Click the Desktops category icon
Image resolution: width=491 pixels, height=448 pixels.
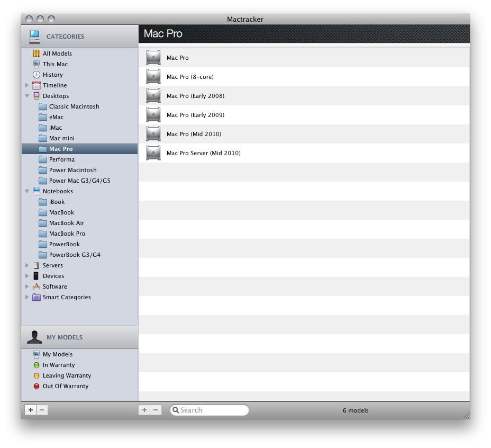click(37, 96)
